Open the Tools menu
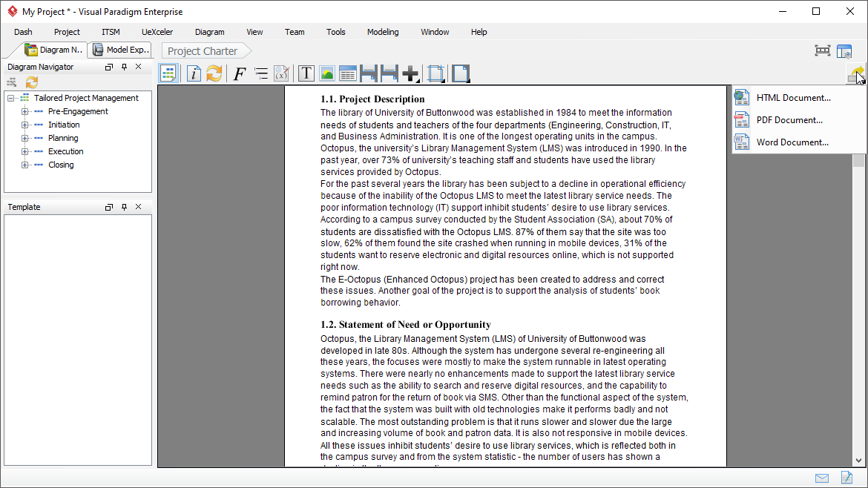 pos(336,32)
